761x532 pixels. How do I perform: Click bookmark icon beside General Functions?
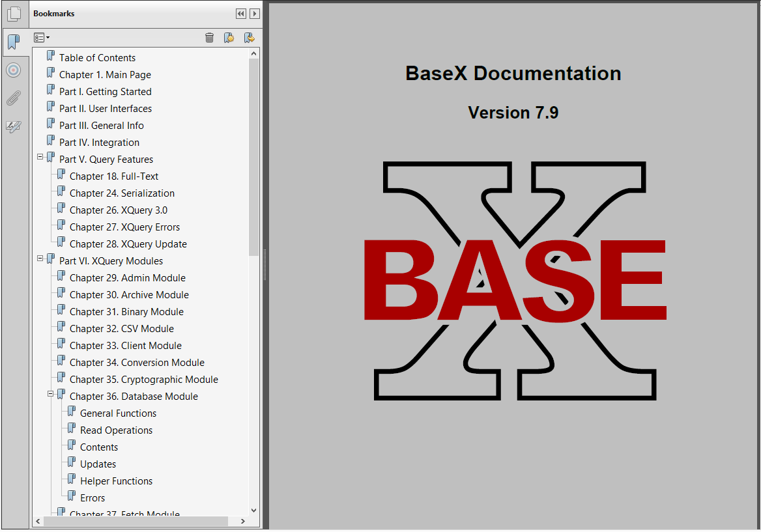point(72,412)
